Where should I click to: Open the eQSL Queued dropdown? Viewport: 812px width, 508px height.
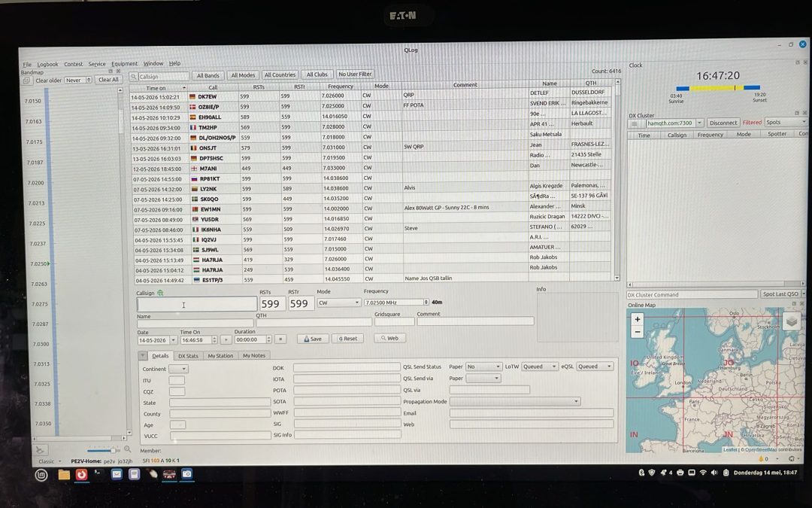click(x=595, y=367)
